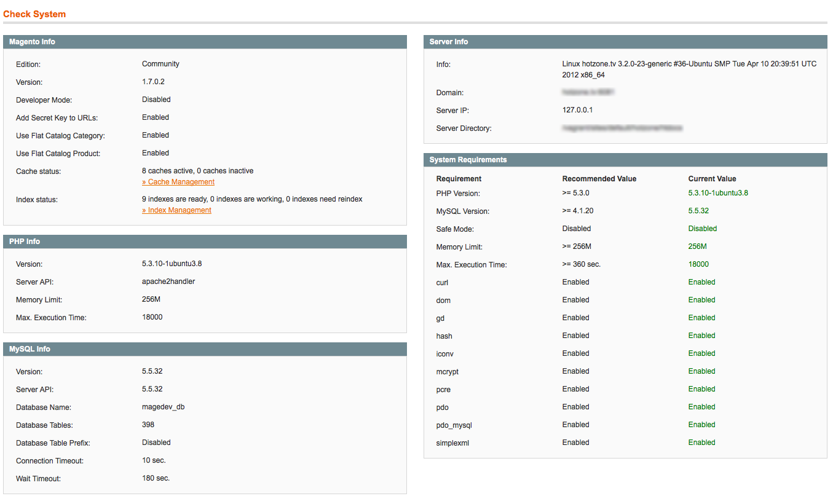Click the Check System page title
Screen dimensions: 833x504
point(34,14)
